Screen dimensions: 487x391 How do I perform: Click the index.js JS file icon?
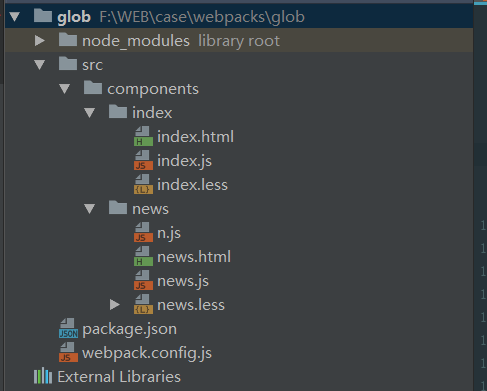pos(143,161)
